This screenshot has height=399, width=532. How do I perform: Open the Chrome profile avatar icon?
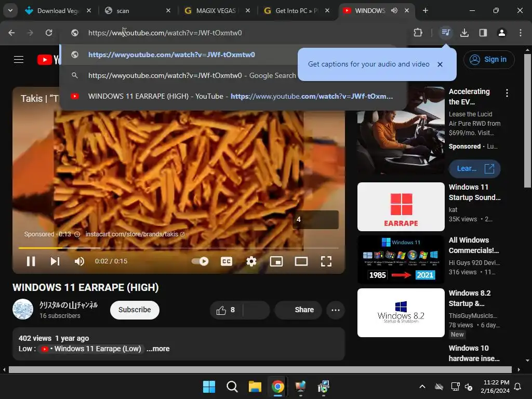(x=502, y=33)
